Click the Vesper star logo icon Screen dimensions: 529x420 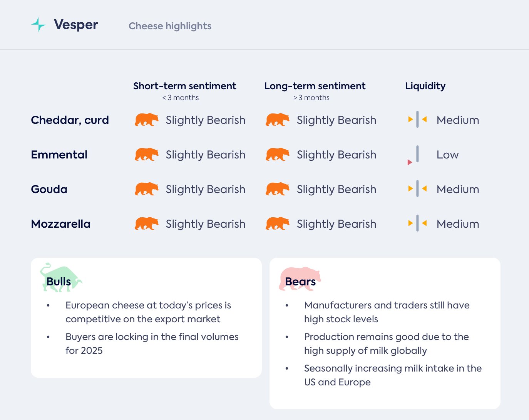(39, 25)
